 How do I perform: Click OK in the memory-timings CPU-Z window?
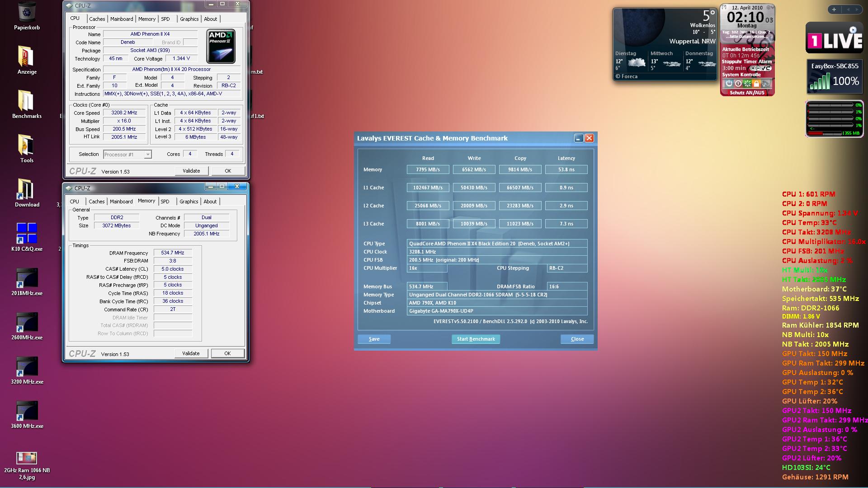(x=227, y=353)
